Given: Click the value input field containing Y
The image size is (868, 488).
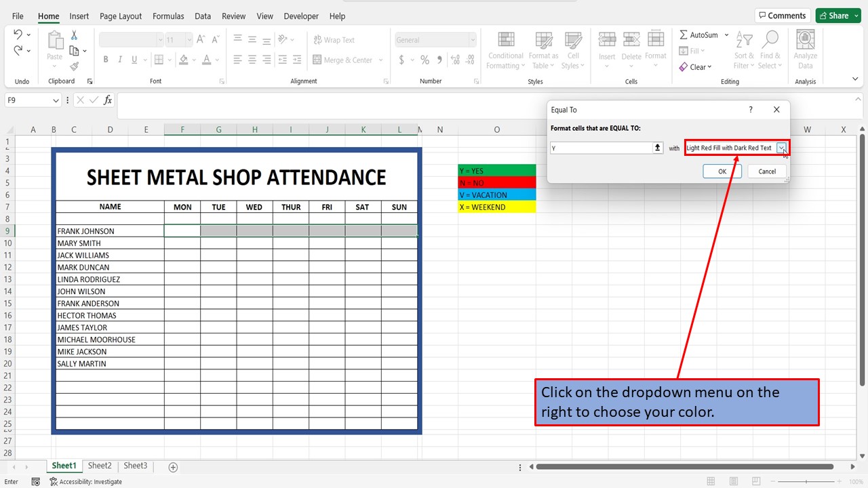Looking at the screenshot, I should pos(601,148).
